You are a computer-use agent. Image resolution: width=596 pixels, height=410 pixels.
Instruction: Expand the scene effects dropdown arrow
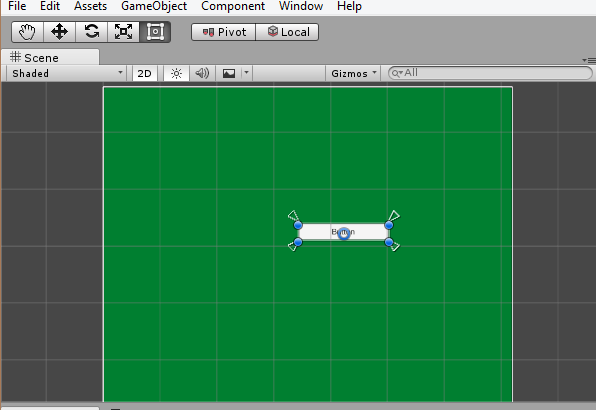246,73
